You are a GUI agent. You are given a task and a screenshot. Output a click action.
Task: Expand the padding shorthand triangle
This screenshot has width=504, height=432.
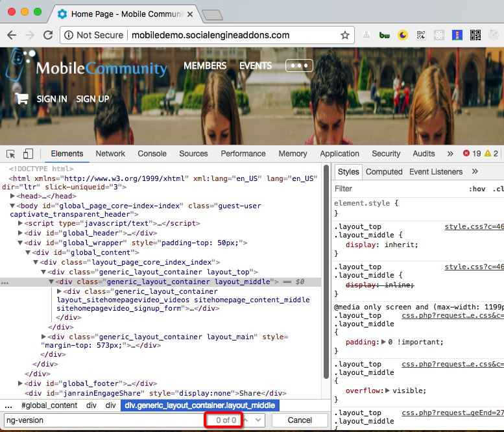(383, 342)
